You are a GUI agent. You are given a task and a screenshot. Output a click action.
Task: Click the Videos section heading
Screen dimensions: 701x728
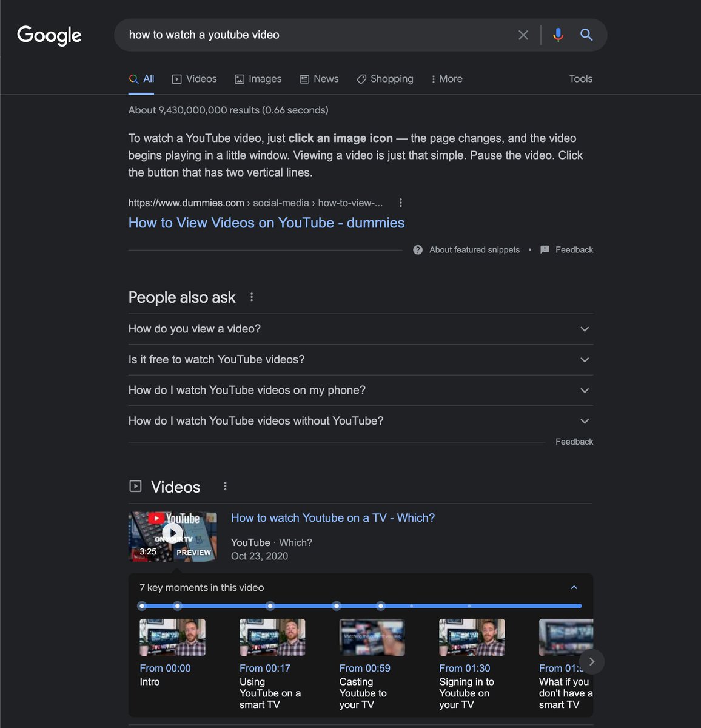(175, 487)
